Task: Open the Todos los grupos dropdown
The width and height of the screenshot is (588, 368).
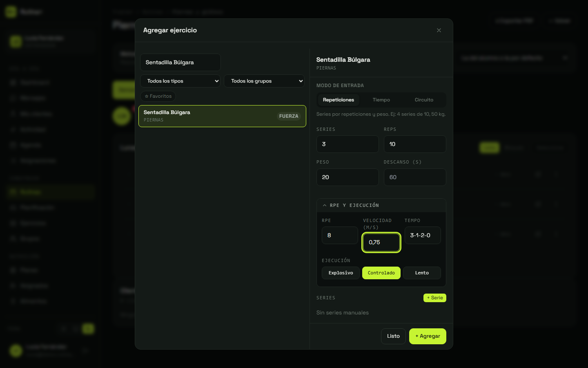Action: (264, 81)
